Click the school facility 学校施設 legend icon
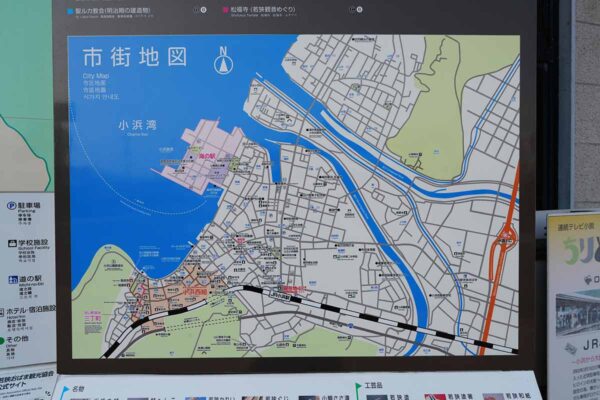Image resolution: width=600 pixels, height=400 pixels. coord(11,242)
